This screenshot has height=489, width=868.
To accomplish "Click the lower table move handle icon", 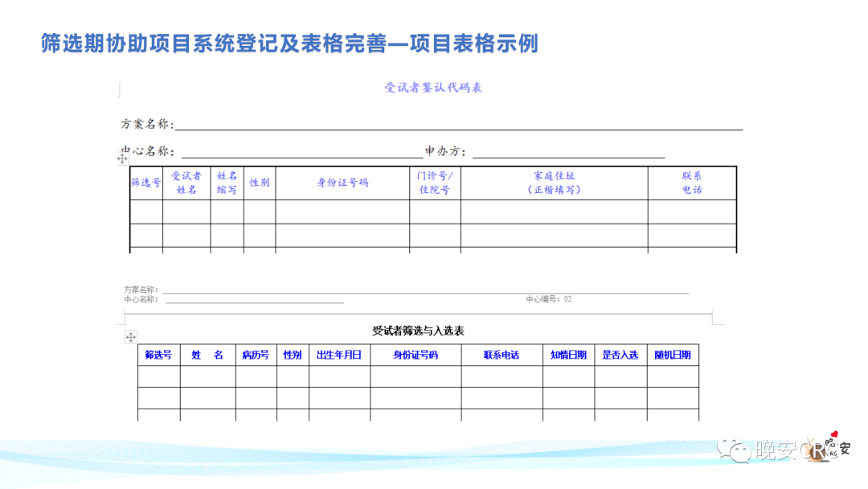I will click(x=131, y=337).
